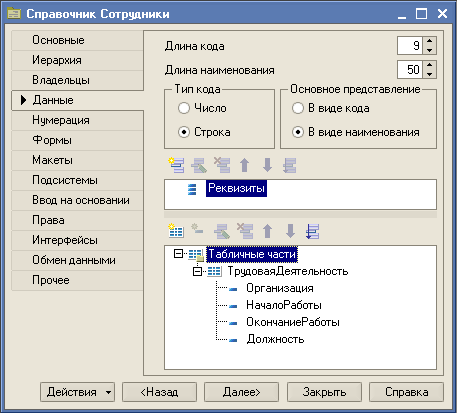Open the Формы tab
457x413 pixels.
click(x=77, y=140)
